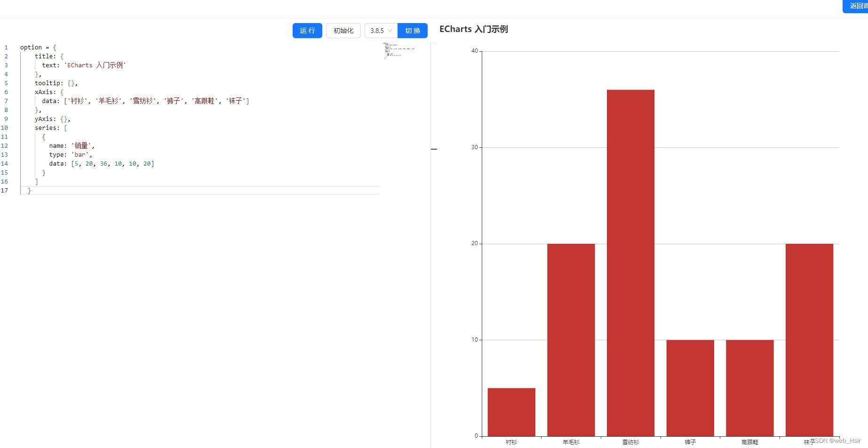The height and width of the screenshot is (448, 868).
Task: Click the 衬衫 bar in chart
Action: tap(511, 412)
